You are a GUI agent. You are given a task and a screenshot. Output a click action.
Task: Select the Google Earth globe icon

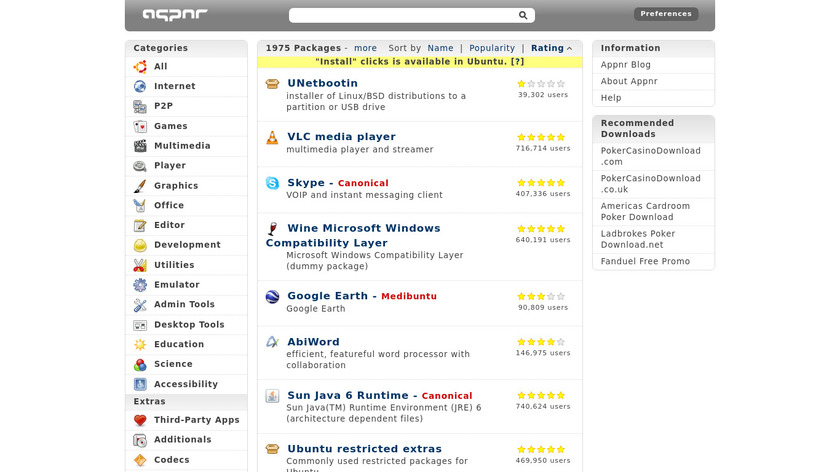[272, 296]
